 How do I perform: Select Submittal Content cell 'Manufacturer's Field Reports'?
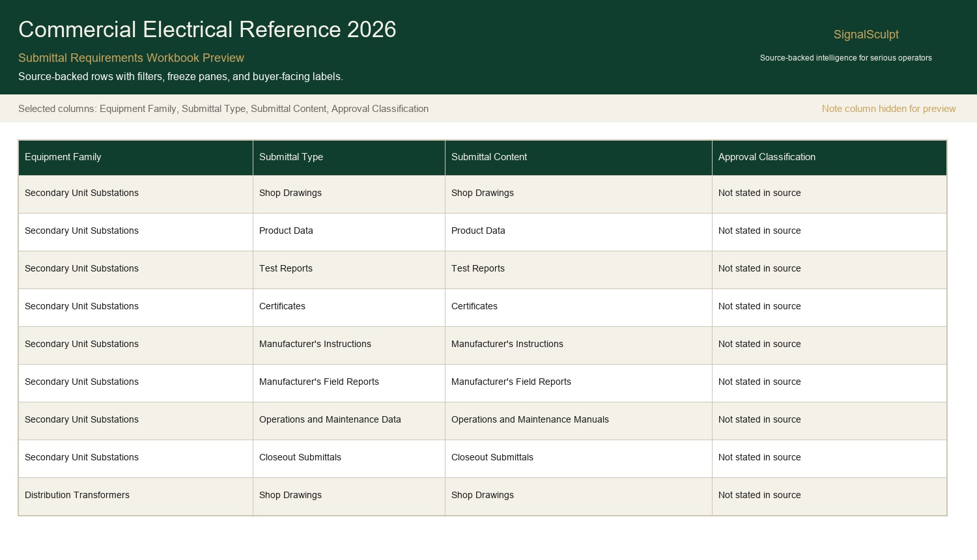click(578, 383)
